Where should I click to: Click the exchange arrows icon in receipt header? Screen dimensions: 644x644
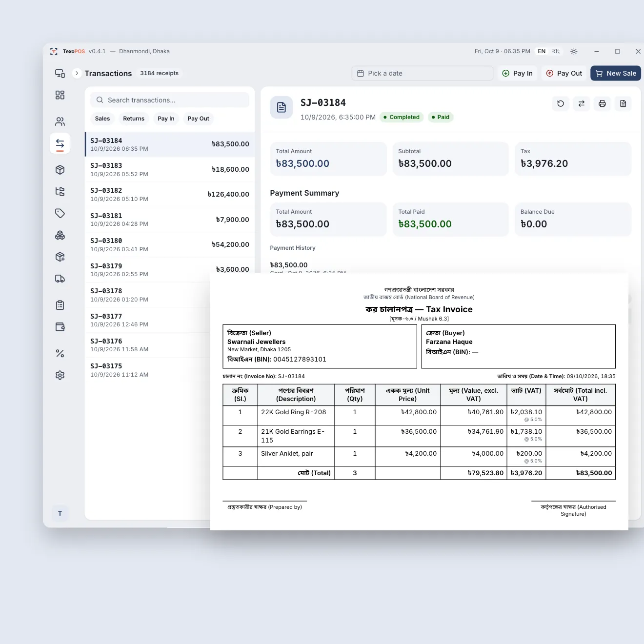coord(582,103)
